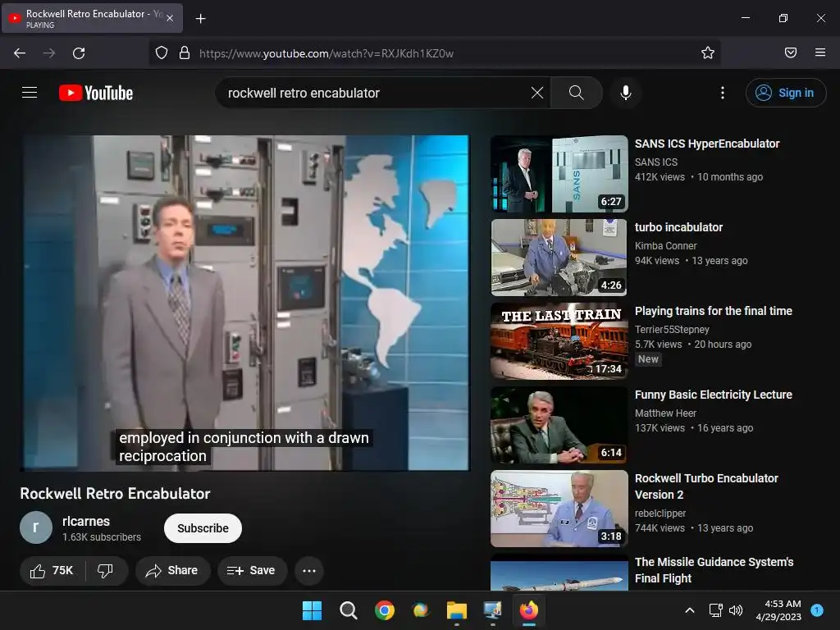840x630 pixels.
Task: Subscribe to rlcarnes channel
Action: coord(203,528)
